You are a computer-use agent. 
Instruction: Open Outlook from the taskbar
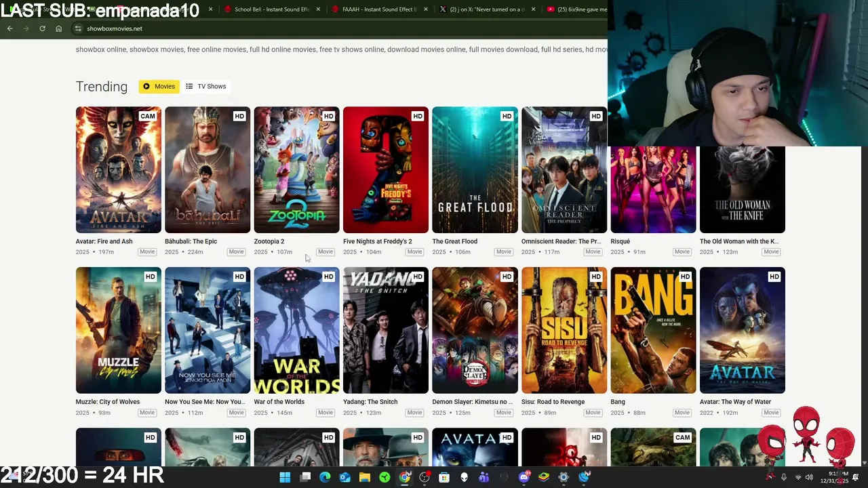tap(344, 477)
